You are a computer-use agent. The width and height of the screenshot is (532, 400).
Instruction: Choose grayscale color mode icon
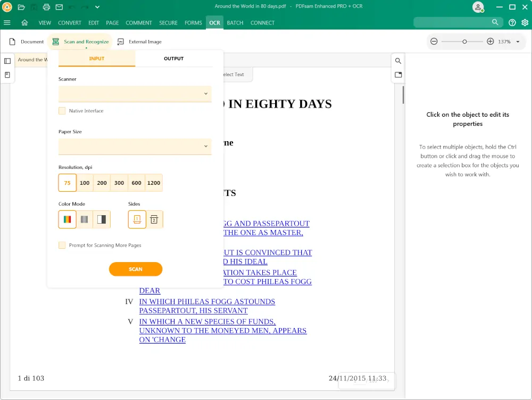pyautogui.click(x=85, y=219)
